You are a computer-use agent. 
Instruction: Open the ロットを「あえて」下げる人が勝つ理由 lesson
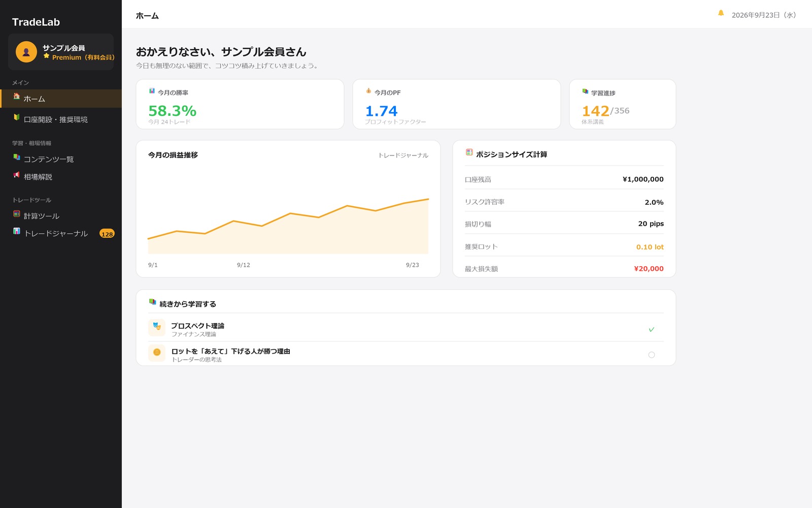tap(230, 351)
